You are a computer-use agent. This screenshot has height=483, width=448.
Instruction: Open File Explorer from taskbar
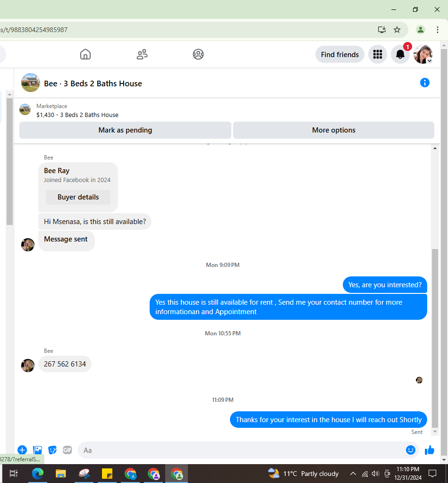pyautogui.click(x=61, y=474)
